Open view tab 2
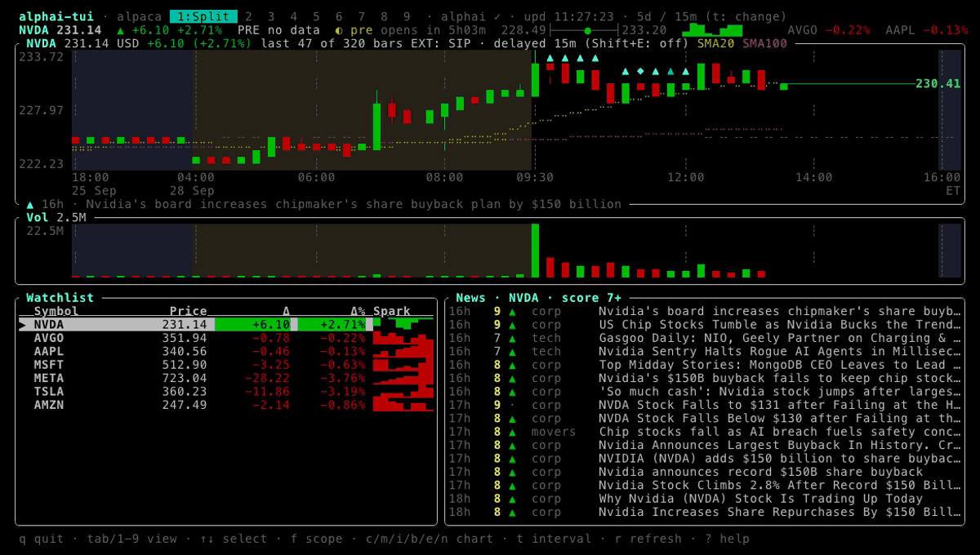This screenshot has width=980, height=555. pyautogui.click(x=248, y=16)
